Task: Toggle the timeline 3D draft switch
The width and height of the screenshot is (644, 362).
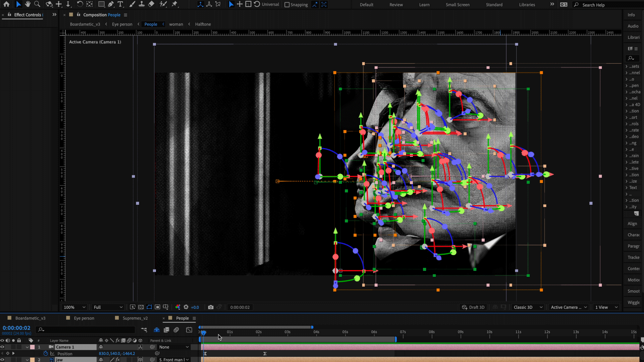Action: pos(157,330)
